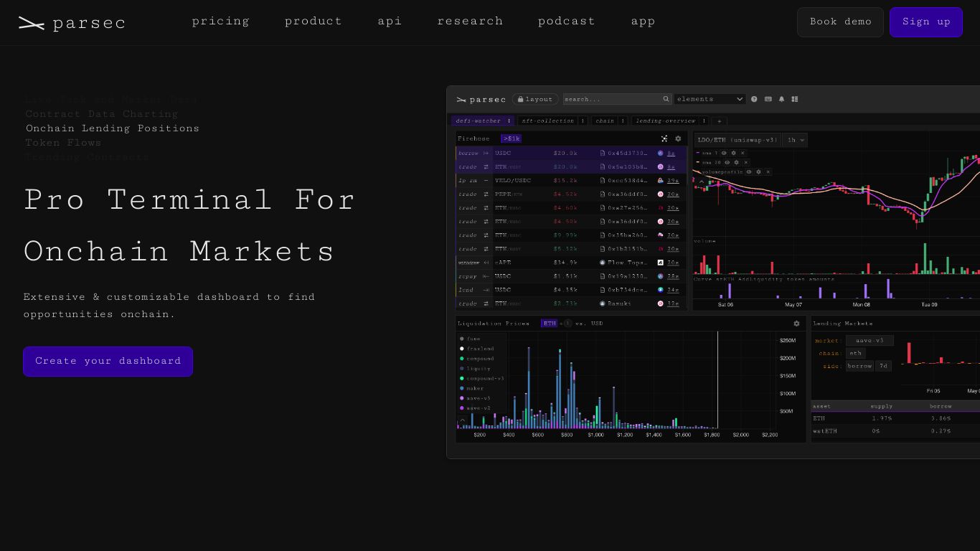
Task: Open options menu of chain tab
Action: (623, 121)
